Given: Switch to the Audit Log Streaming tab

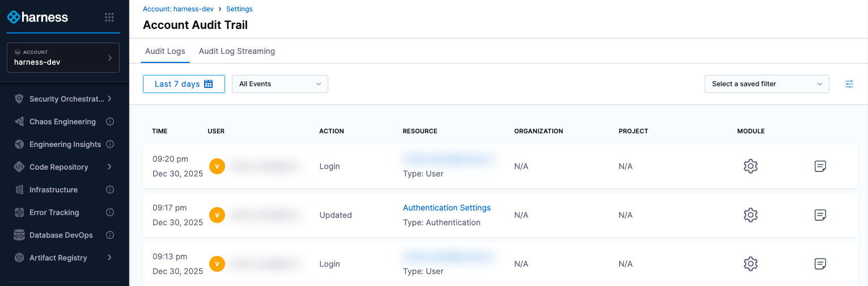Looking at the screenshot, I should 237,51.
